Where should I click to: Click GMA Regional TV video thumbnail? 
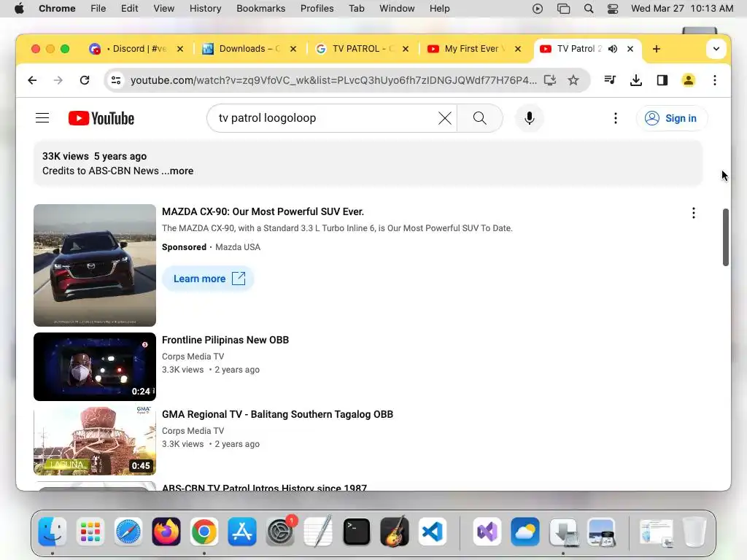95,441
